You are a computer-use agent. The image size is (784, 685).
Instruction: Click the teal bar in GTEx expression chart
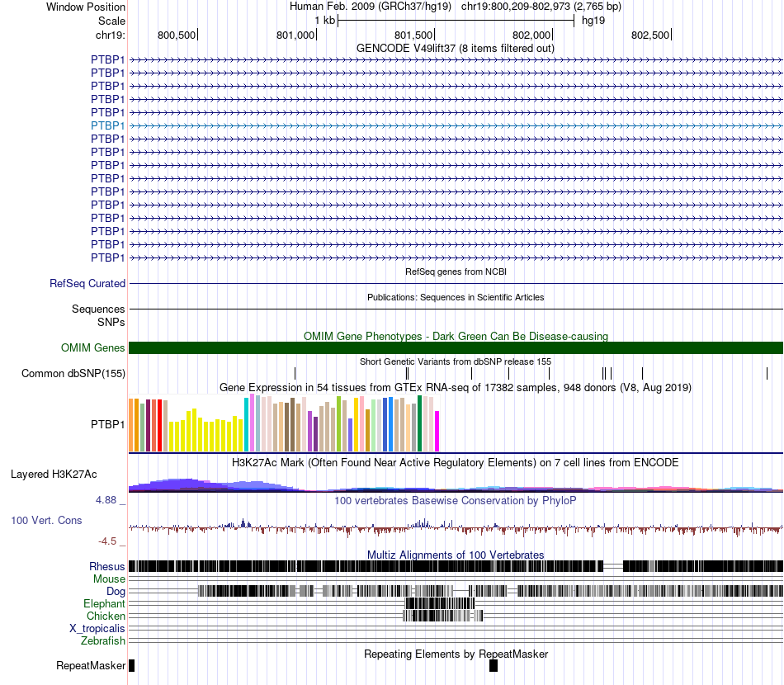[x=247, y=425]
